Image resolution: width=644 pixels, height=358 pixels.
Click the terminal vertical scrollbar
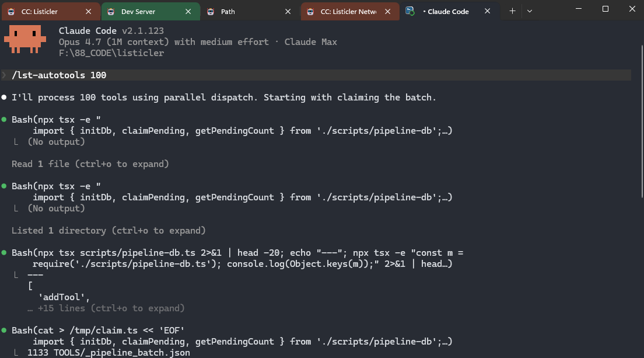click(642, 121)
